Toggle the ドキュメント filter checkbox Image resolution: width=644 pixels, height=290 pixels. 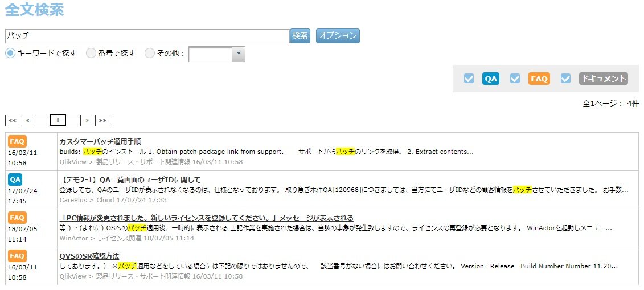[x=565, y=79]
